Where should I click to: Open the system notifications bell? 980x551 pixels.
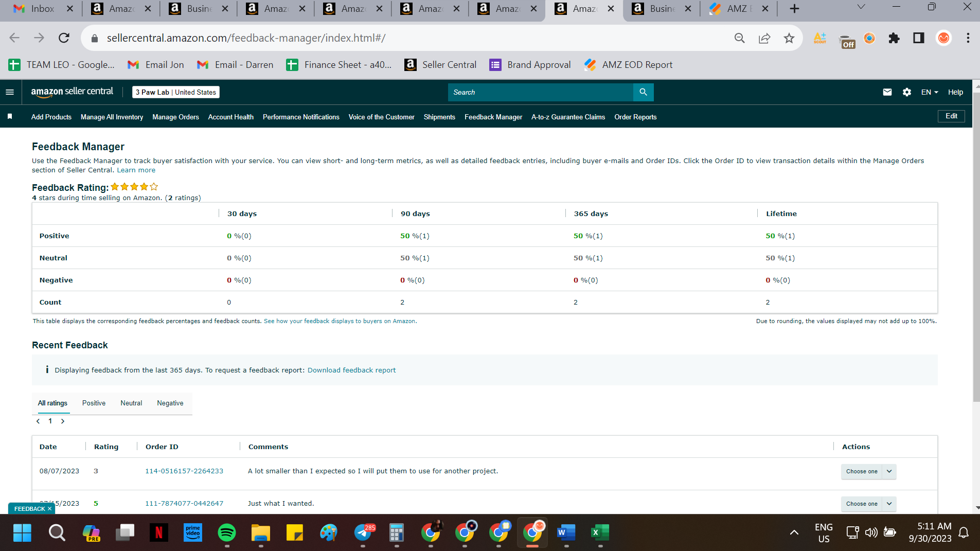click(964, 532)
